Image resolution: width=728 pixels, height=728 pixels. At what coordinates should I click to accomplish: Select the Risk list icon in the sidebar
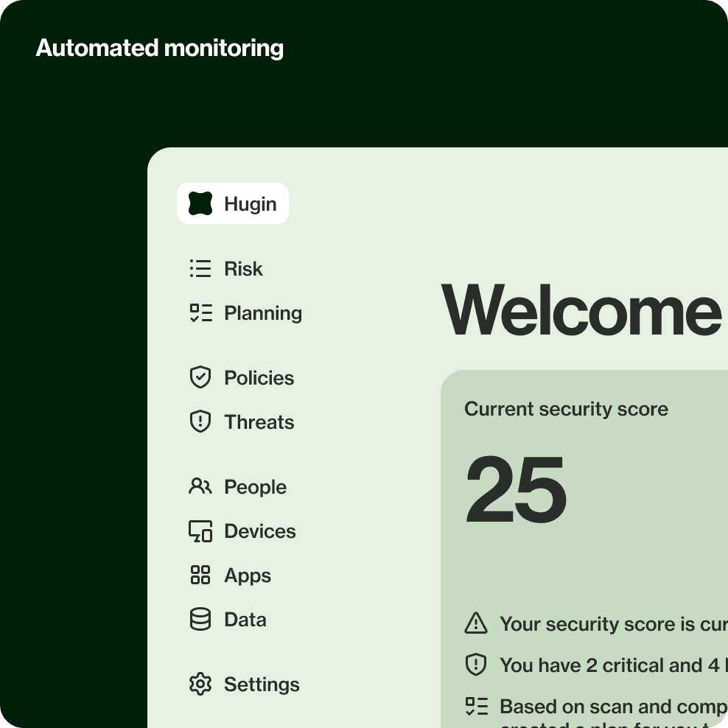click(200, 268)
